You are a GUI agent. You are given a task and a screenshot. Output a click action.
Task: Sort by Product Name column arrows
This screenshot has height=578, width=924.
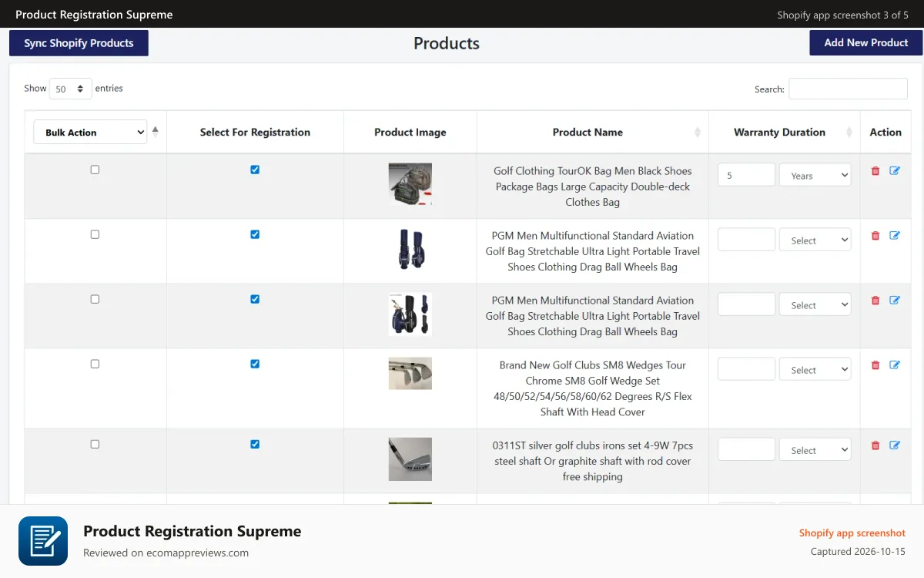pyautogui.click(x=698, y=133)
